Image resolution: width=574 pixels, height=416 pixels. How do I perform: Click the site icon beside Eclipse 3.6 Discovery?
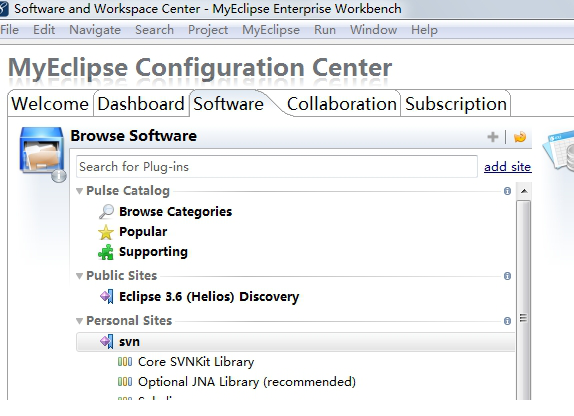coord(107,297)
